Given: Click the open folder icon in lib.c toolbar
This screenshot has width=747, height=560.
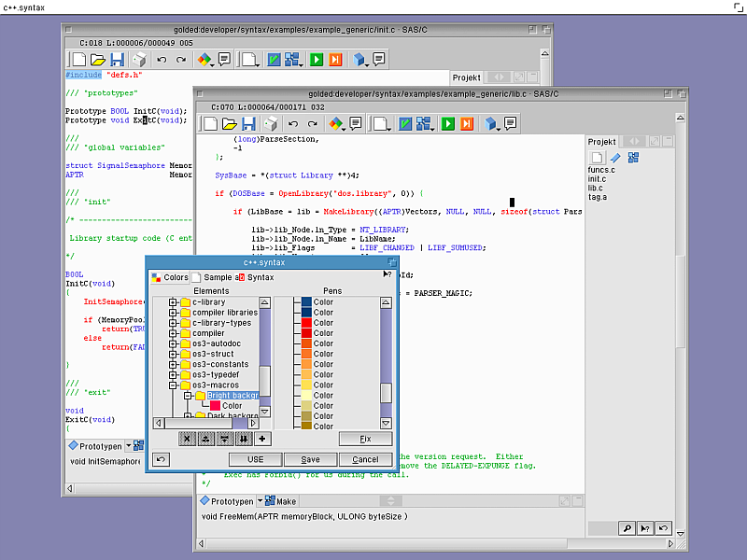Looking at the screenshot, I should pyautogui.click(x=230, y=123).
